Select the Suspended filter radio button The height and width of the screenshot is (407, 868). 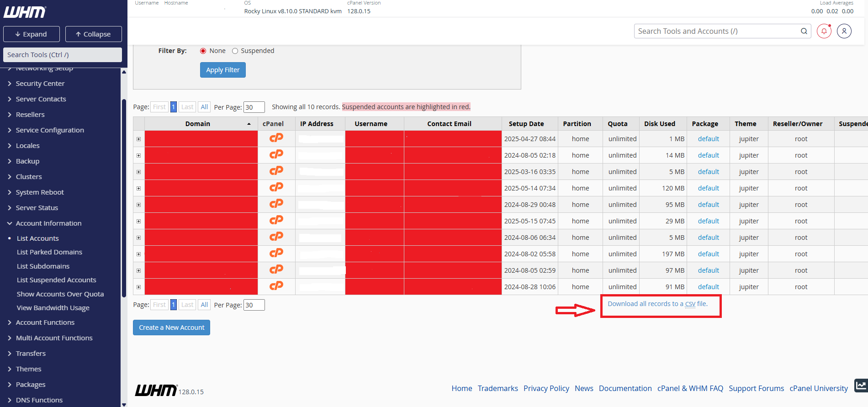[x=235, y=51]
